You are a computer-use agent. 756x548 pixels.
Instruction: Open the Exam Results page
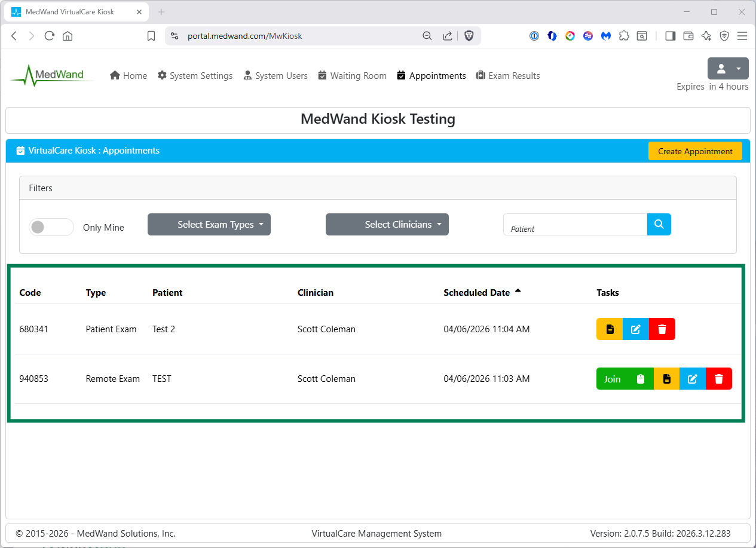[508, 76]
